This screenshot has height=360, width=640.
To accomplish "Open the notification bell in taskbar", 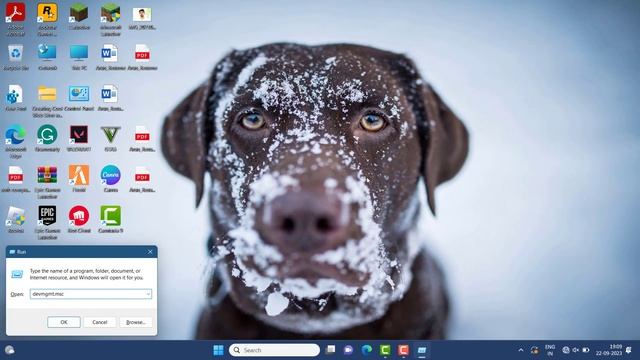I will [629, 350].
